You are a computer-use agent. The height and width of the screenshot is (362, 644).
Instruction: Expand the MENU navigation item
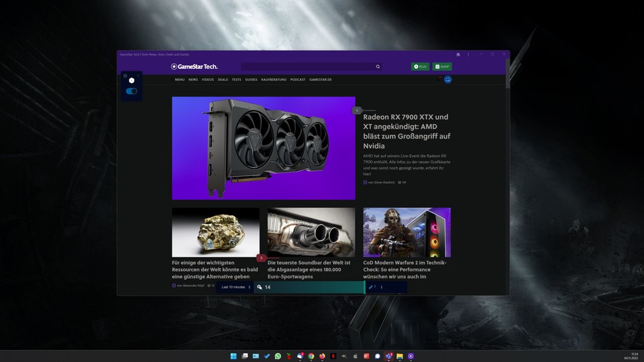pos(180,80)
